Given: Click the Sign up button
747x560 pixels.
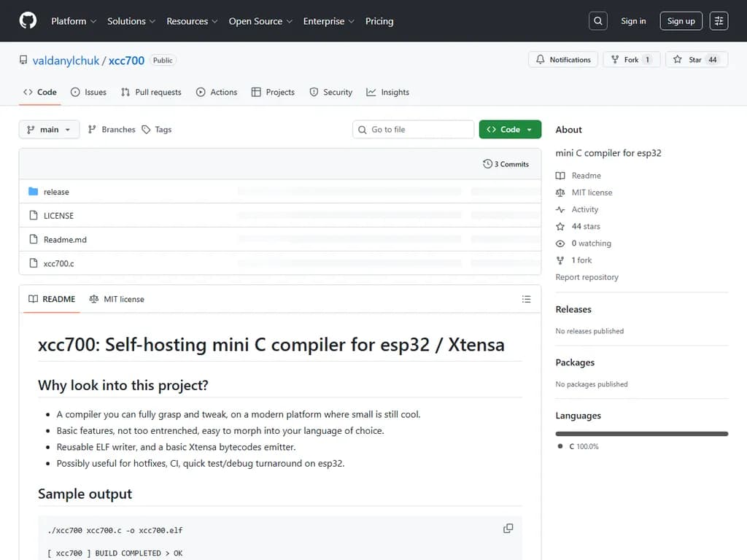Looking at the screenshot, I should coord(681,21).
